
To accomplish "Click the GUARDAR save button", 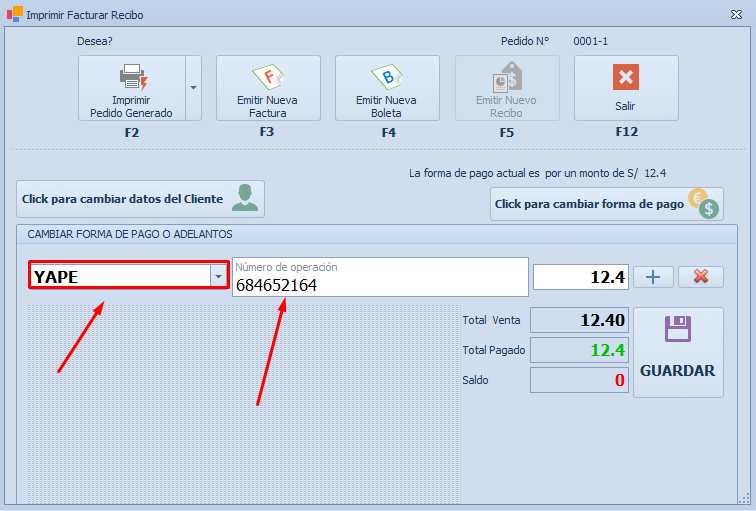I will [678, 352].
